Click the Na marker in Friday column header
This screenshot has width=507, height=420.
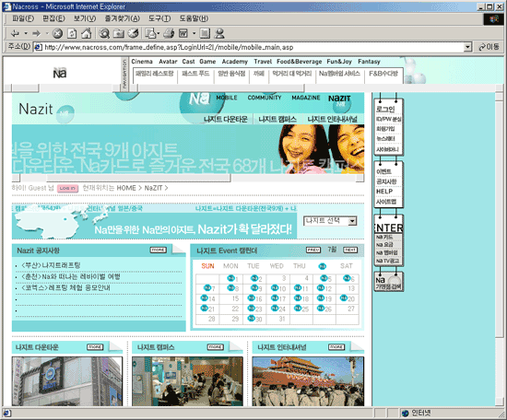323,266
